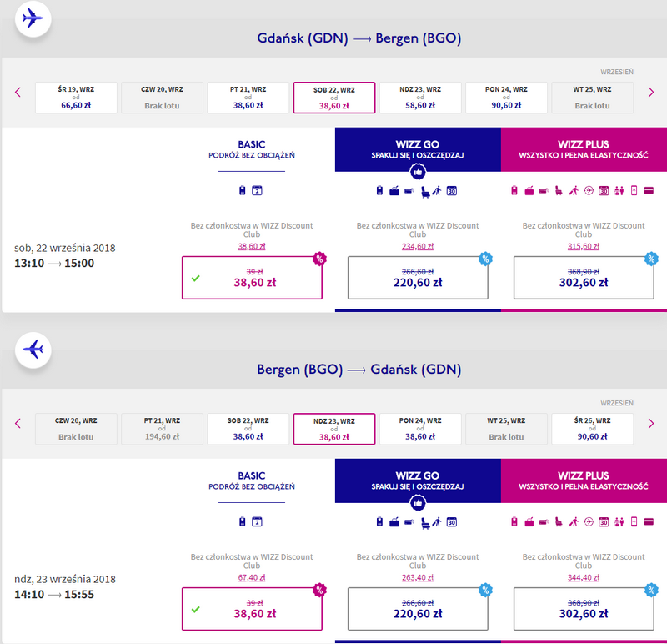Select the return WIZZ PLUS 302,60 zł fare
The image size is (667, 644).
584,608
